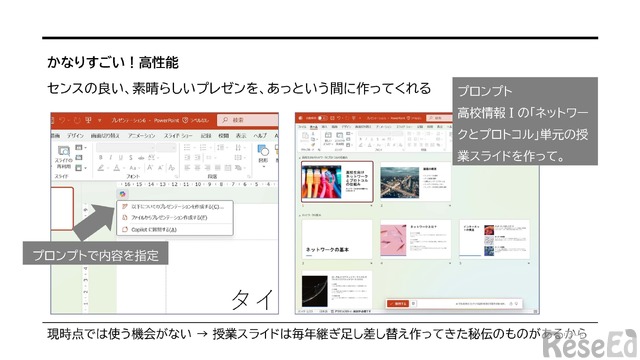
Task: Apply Underline formatting in left PowerPoint ribbon
Action: point(120,158)
